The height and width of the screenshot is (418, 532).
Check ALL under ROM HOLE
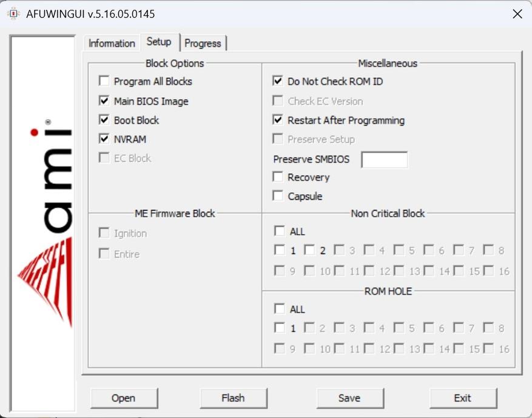pyautogui.click(x=280, y=308)
